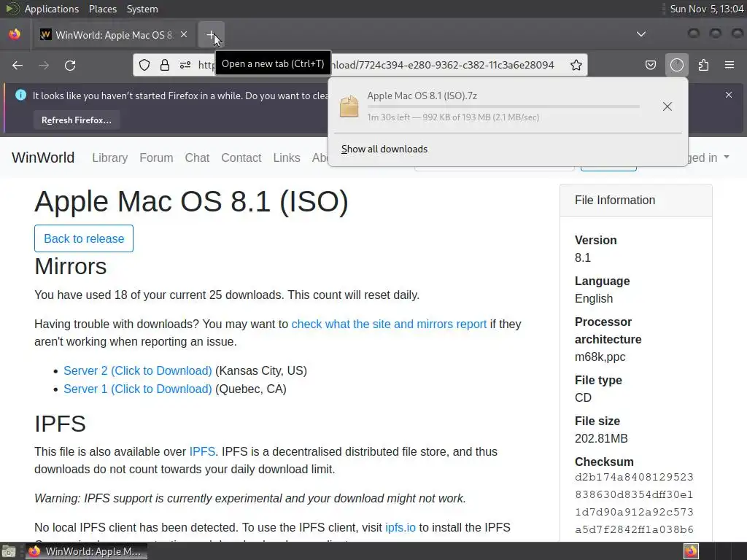Reload the current page
Image resolution: width=747 pixels, height=560 pixels.
pos(70,65)
